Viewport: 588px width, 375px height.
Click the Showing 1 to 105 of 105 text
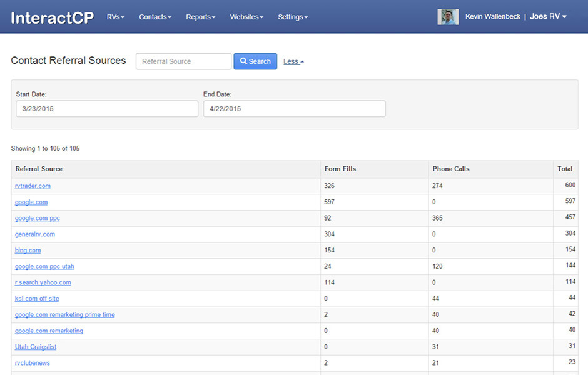tap(46, 148)
